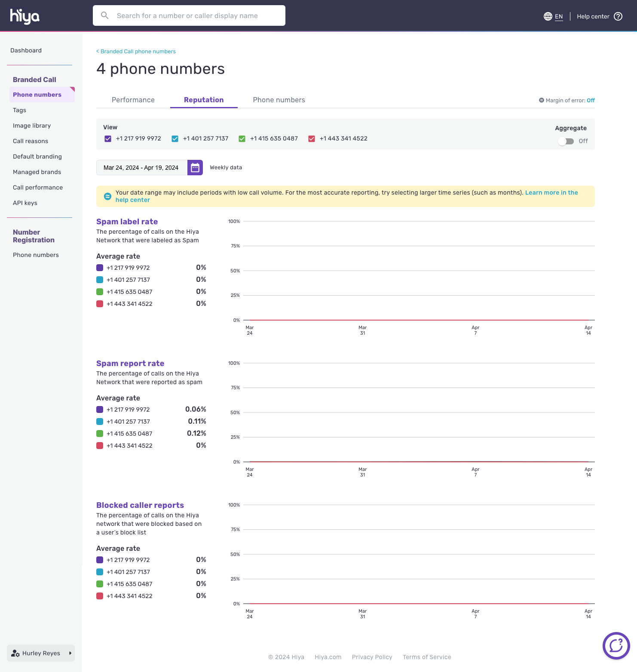Open the EN language selector
Image resolution: width=637 pixels, height=672 pixels.
point(559,16)
